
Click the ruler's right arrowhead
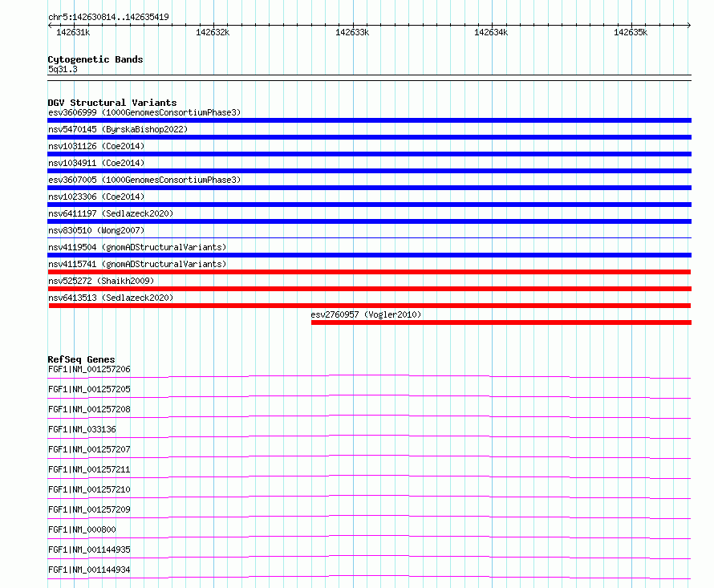[x=689, y=25]
